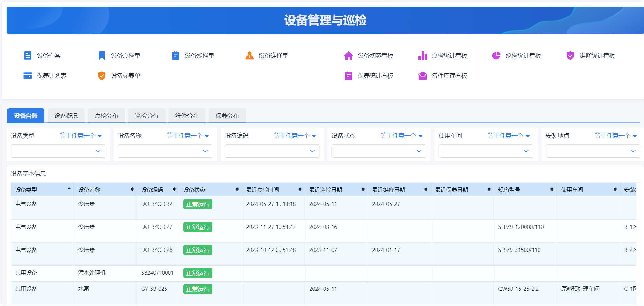Switch to the 维修分布 tab
This screenshot has height=306, width=644.
(x=187, y=116)
